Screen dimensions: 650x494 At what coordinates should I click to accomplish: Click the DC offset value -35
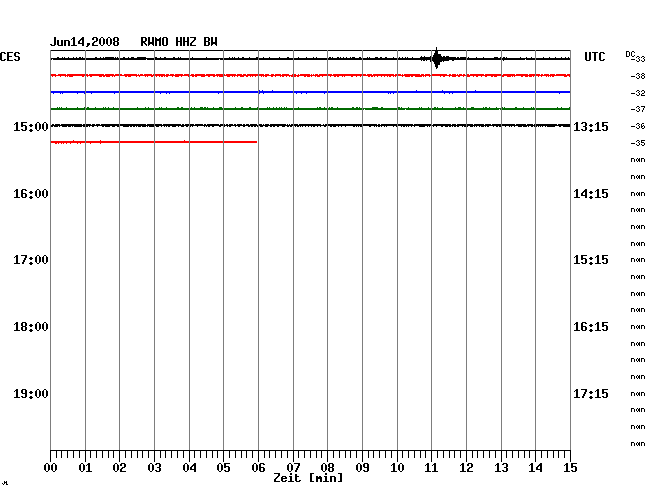click(x=638, y=143)
